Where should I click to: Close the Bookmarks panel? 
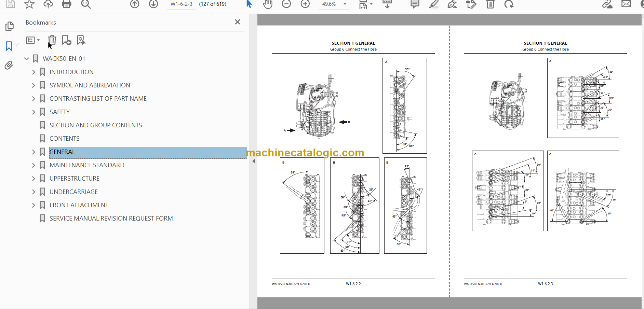(x=238, y=22)
